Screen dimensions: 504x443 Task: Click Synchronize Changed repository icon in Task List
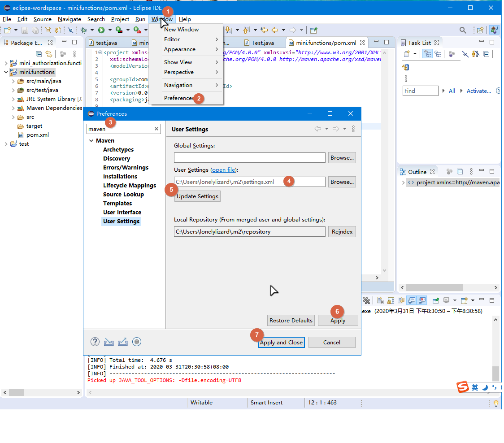[x=406, y=67]
